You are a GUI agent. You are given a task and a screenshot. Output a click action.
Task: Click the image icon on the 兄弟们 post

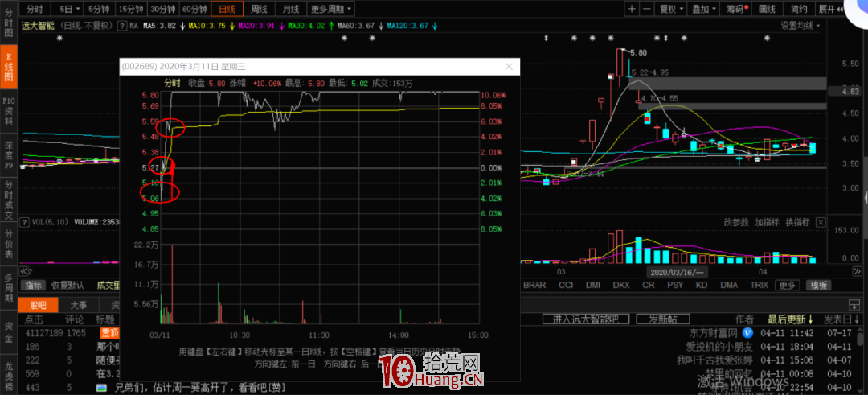[101, 387]
